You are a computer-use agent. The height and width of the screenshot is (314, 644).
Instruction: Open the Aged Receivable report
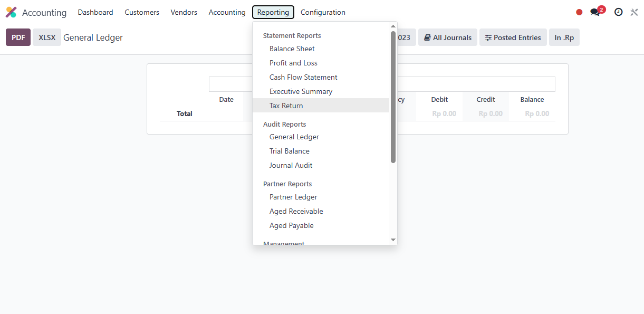coord(296,211)
